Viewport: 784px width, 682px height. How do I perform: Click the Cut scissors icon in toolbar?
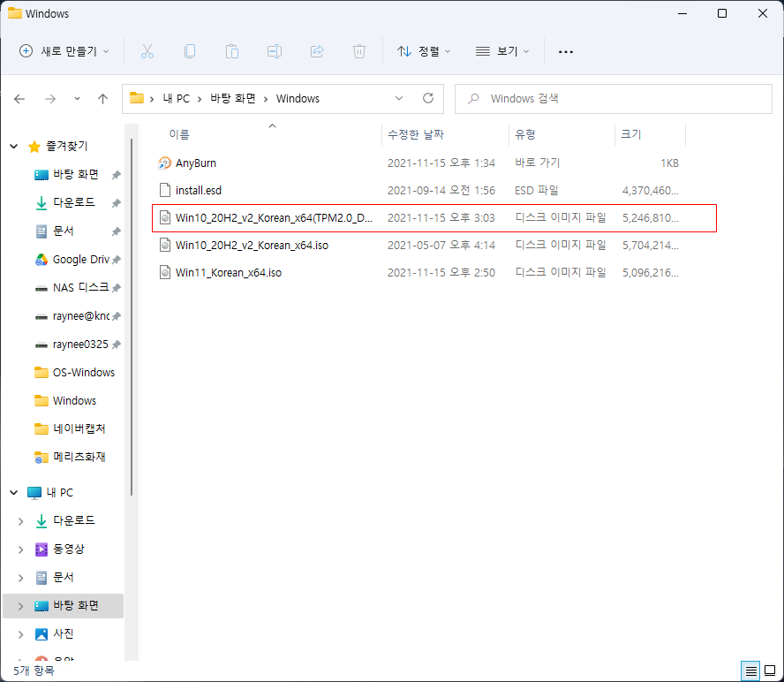147,51
